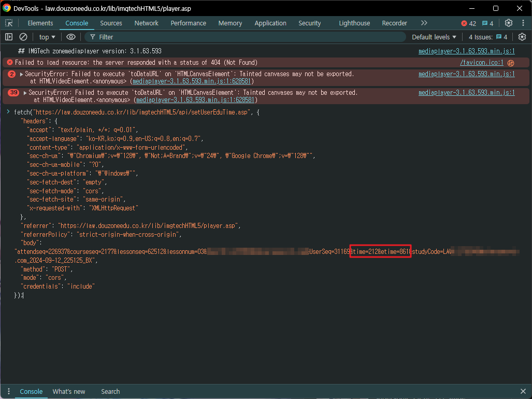
Task: Create live expression with the eye icon
Action: click(70, 37)
